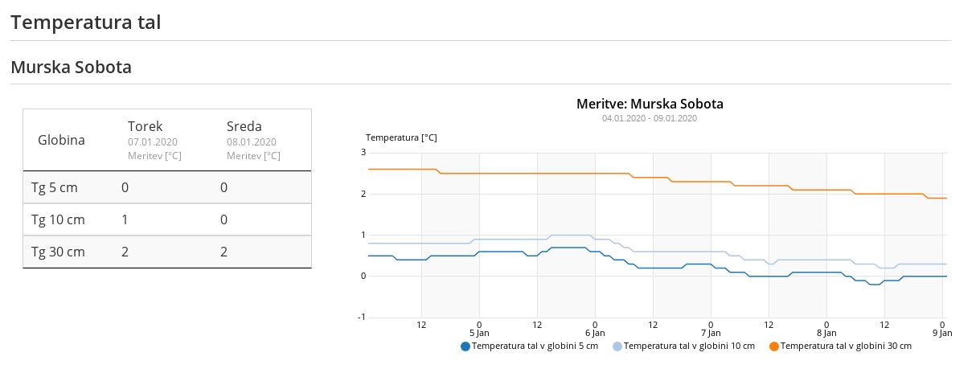Click the 'Temperatura [°C]' y-axis title

401,137
